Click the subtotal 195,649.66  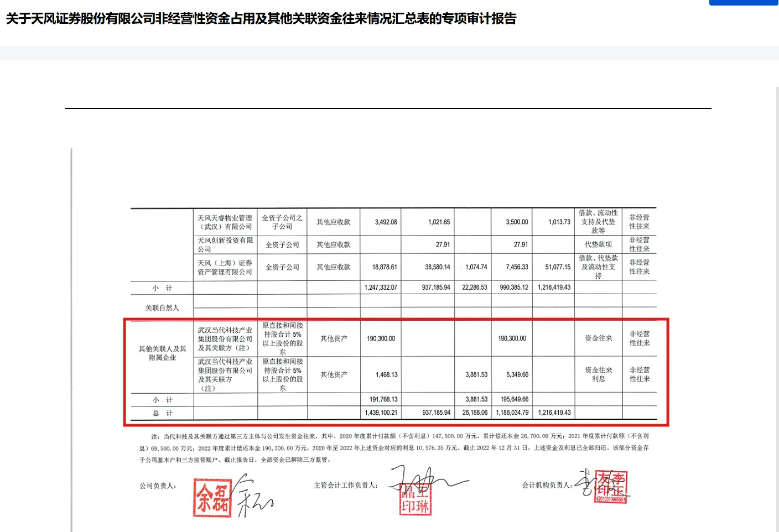point(515,399)
